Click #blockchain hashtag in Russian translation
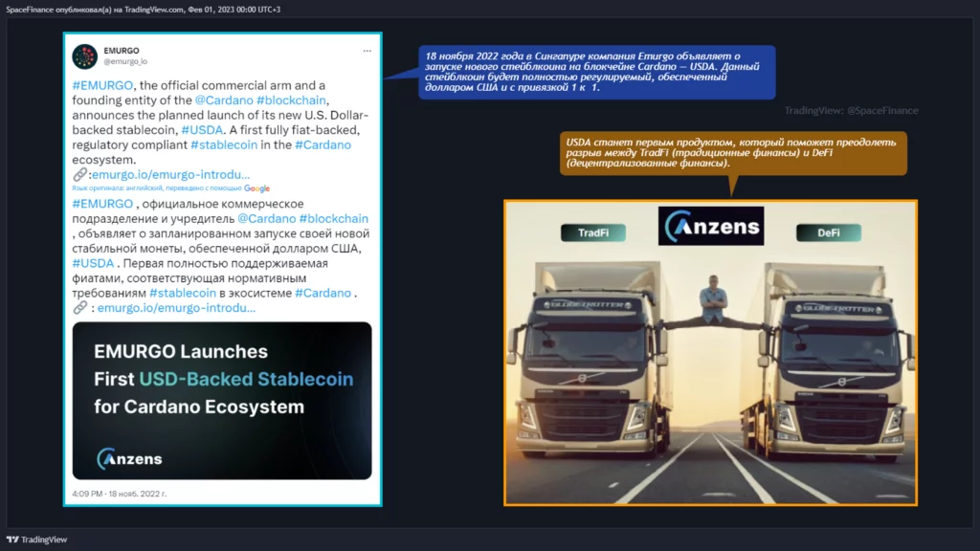 (334, 219)
